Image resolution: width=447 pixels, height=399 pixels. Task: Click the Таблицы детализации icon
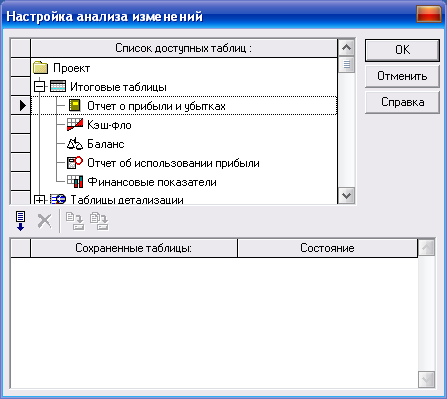[58, 199]
